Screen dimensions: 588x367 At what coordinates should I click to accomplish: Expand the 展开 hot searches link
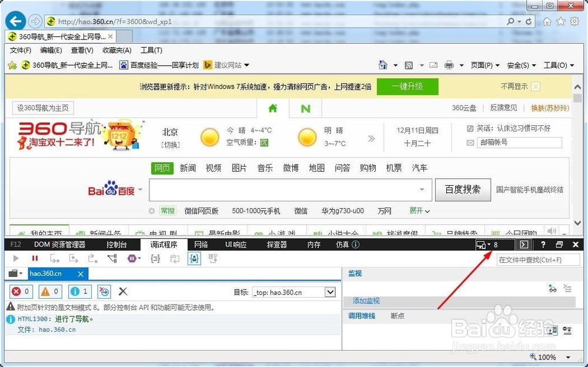click(419, 211)
